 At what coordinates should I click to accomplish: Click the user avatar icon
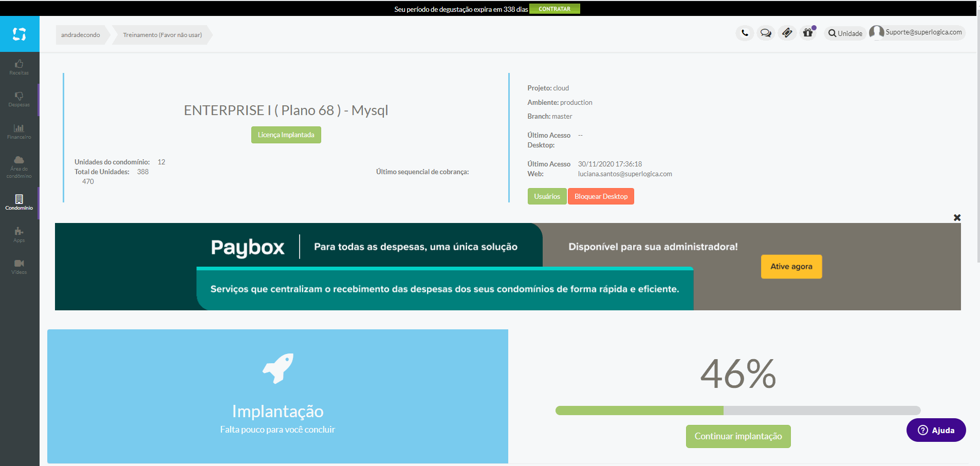click(x=876, y=32)
